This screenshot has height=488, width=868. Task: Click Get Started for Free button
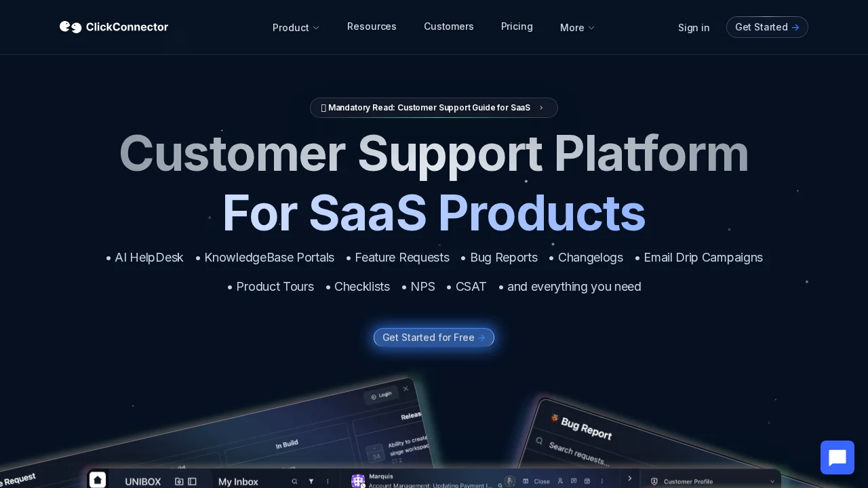[434, 338]
